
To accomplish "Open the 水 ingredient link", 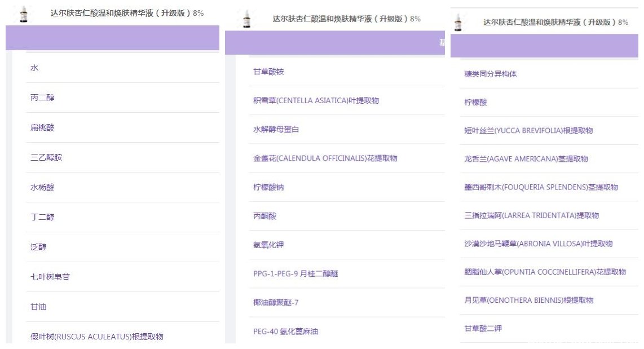I will tap(34, 68).
